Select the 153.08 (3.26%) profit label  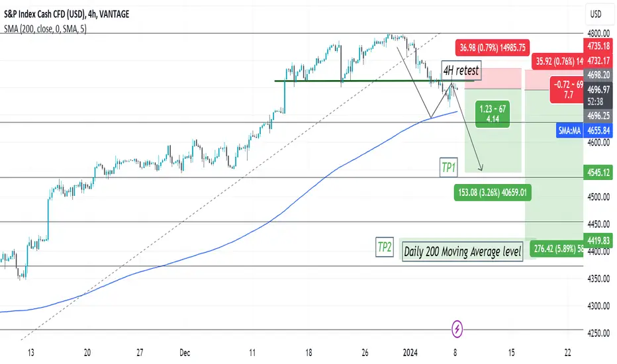493,193
